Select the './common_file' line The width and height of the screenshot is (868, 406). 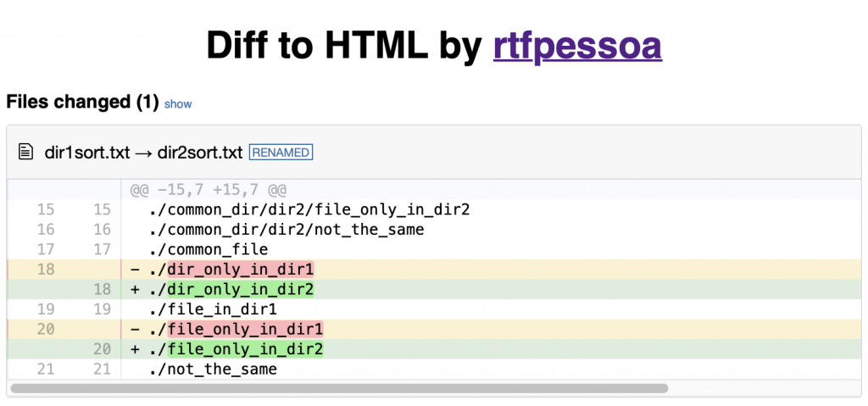pos(209,250)
